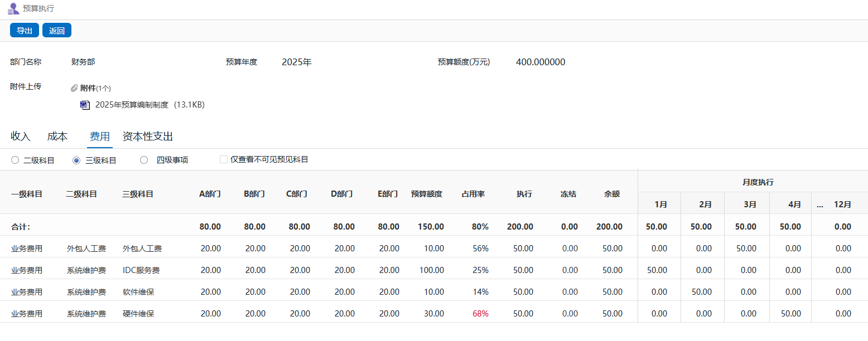The width and height of the screenshot is (868, 341).
Task: Select the 三级科目 radio button
Action: [x=77, y=160]
